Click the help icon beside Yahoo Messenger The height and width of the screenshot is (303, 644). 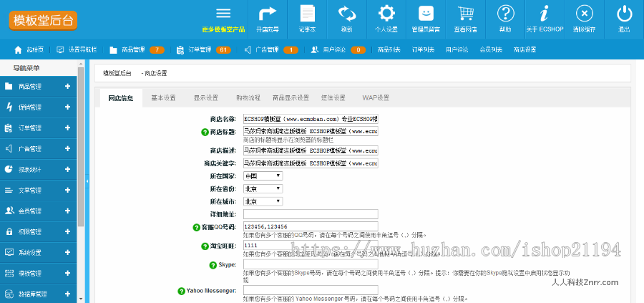(x=181, y=291)
